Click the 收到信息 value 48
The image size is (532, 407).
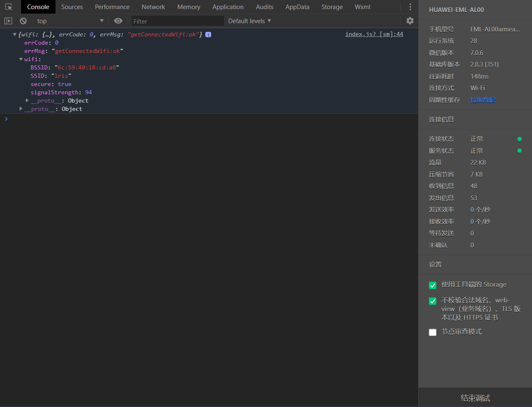pos(474,186)
